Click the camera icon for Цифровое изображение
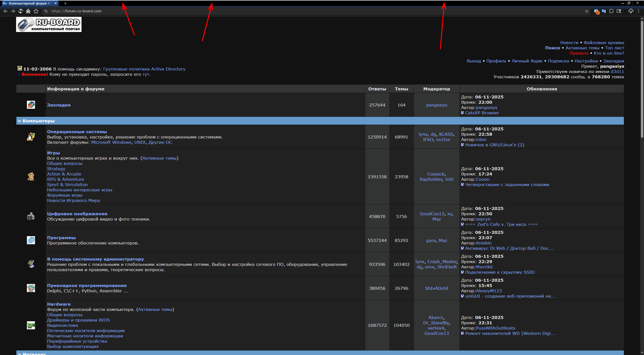Viewport: 644px width, 355px height. click(x=31, y=216)
